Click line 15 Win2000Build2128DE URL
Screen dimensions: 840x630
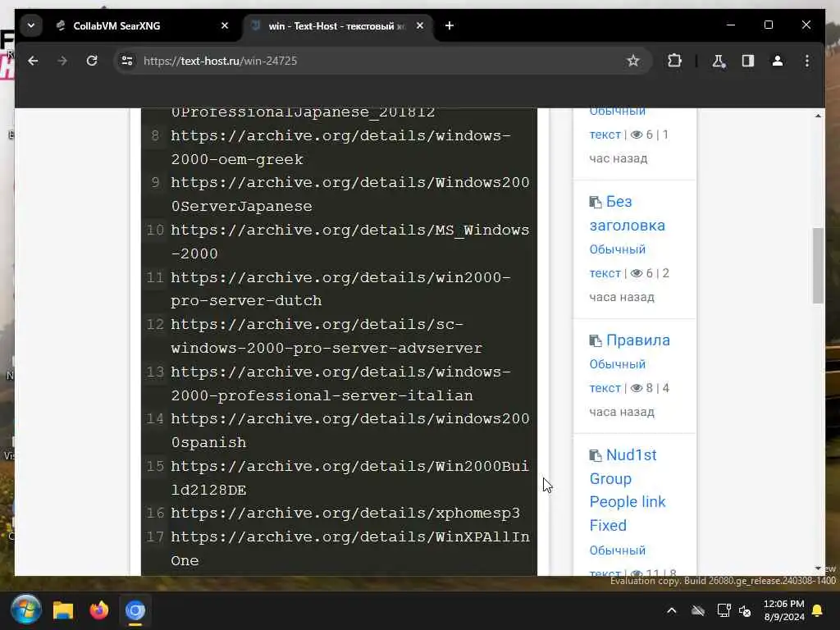click(x=349, y=478)
